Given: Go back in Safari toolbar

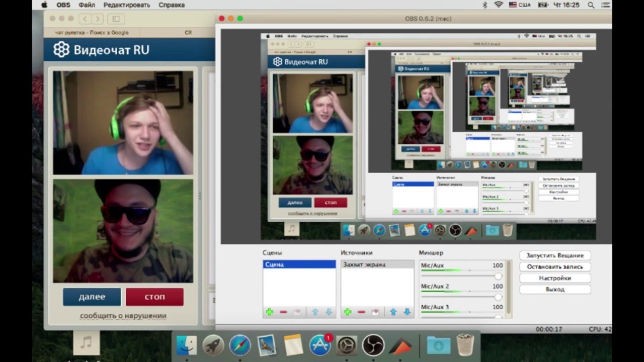Looking at the screenshot, I should tap(85, 19).
